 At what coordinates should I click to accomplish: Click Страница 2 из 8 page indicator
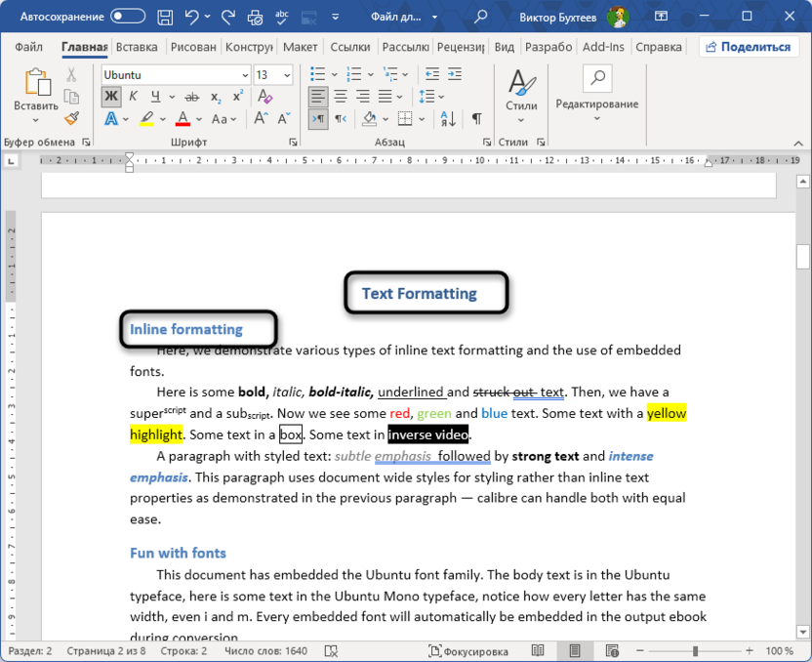click(106, 651)
